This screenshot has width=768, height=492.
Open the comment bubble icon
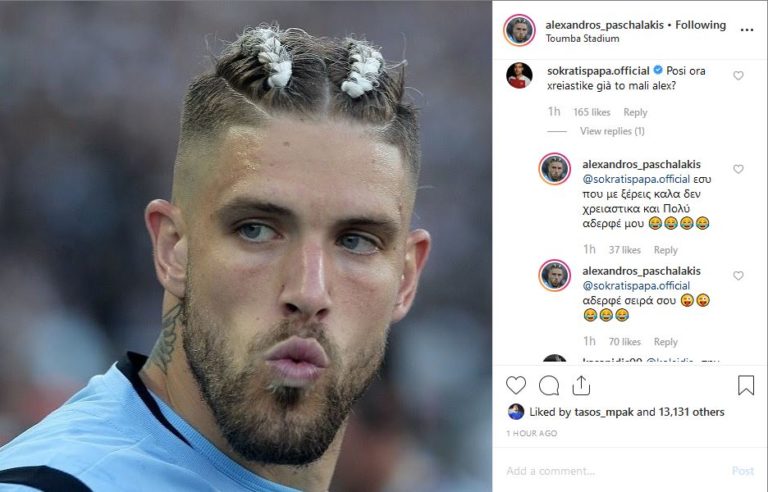pos(549,386)
